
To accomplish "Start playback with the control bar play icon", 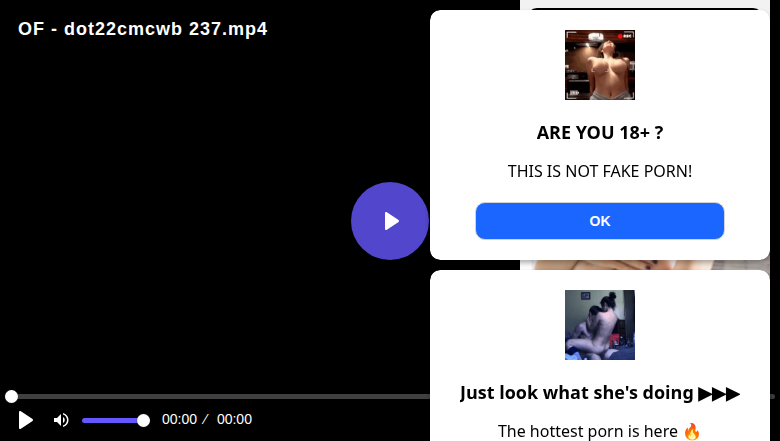I will point(25,420).
